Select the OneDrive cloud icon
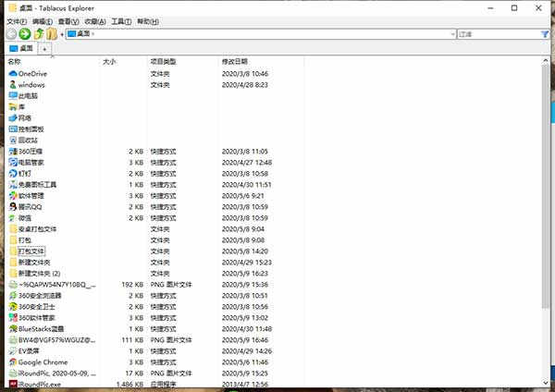This screenshot has height=392, width=555. (12, 73)
